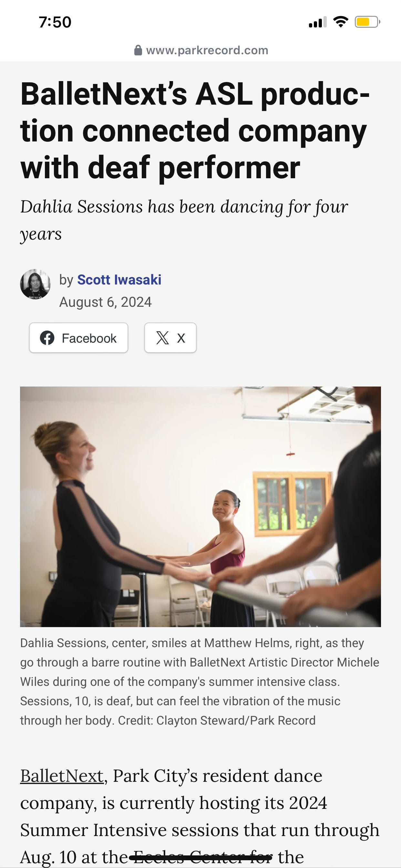The height and width of the screenshot is (868, 401).
Task: Open Scott Iwasaki's author page link
Action: pyautogui.click(x=119, y=280)
